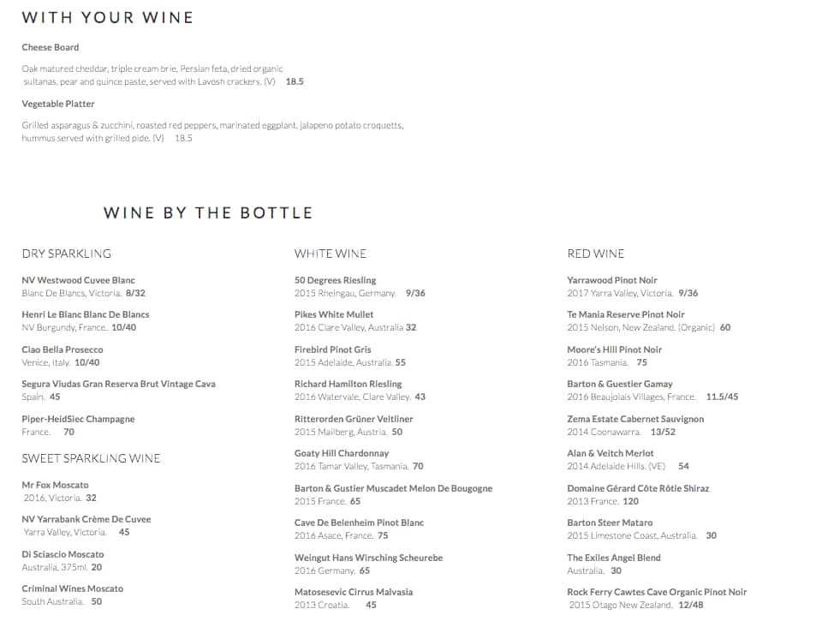This screenshot has height=621, width=840.
Task: Select Piper-HeidSiec Champagne listing
Action: click(78, 419)
